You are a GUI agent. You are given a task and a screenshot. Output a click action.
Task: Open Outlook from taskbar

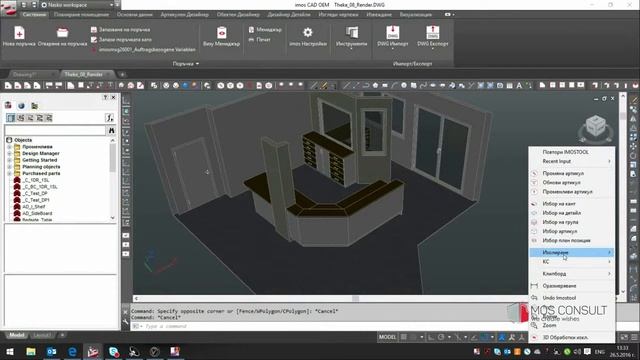[x=51, y=351]
